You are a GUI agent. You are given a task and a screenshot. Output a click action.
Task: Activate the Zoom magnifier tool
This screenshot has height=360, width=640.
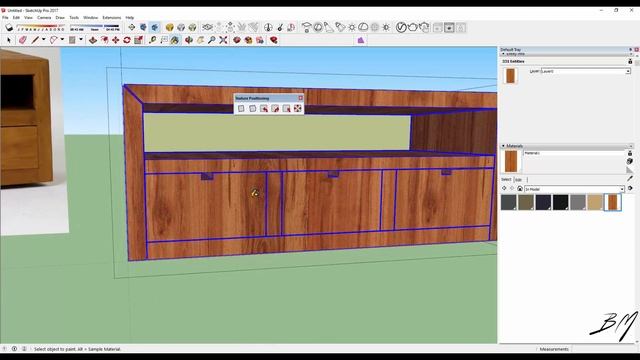tap(211, 40)
